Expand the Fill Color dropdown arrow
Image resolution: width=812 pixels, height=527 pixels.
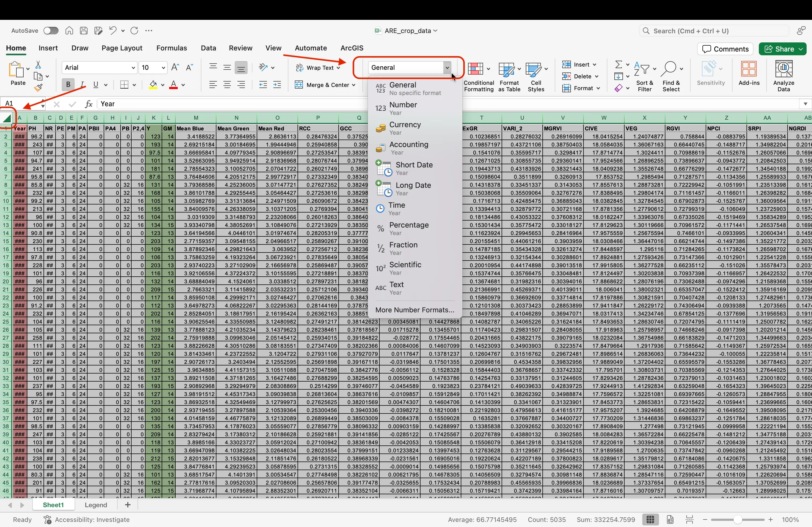(x=162, y=85)
